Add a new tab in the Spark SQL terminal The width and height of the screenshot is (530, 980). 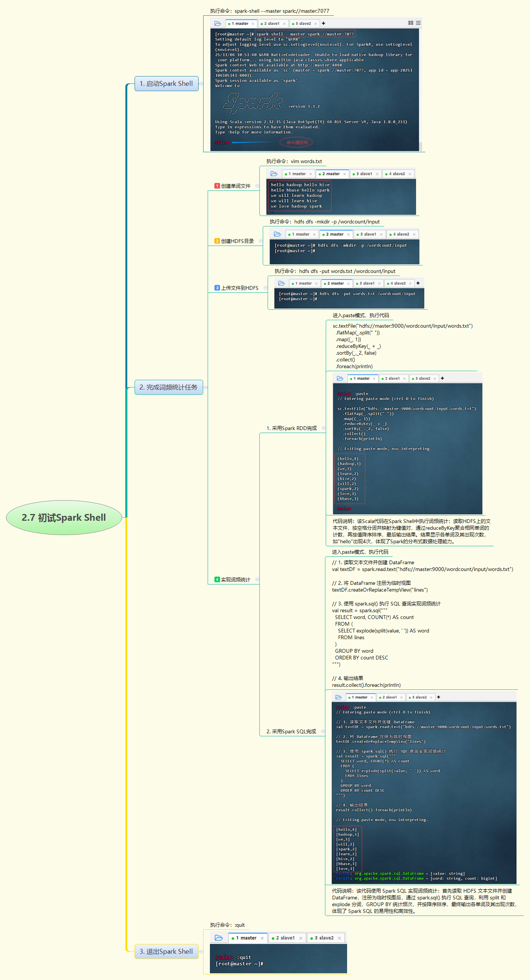click(x=439, y=697)
